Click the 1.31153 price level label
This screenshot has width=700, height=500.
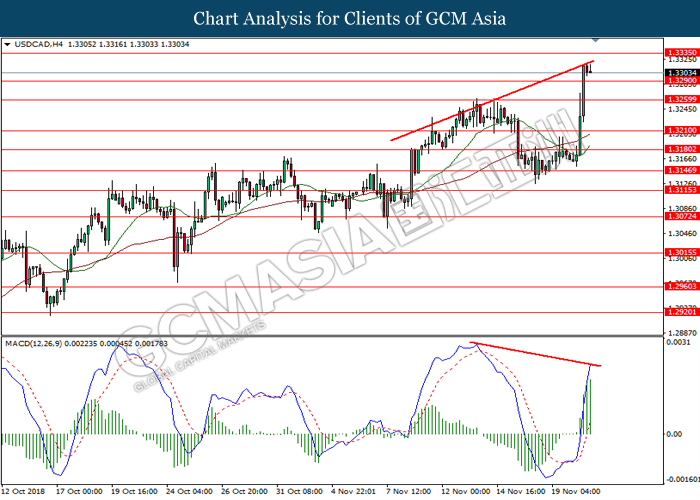click(682, 190)
